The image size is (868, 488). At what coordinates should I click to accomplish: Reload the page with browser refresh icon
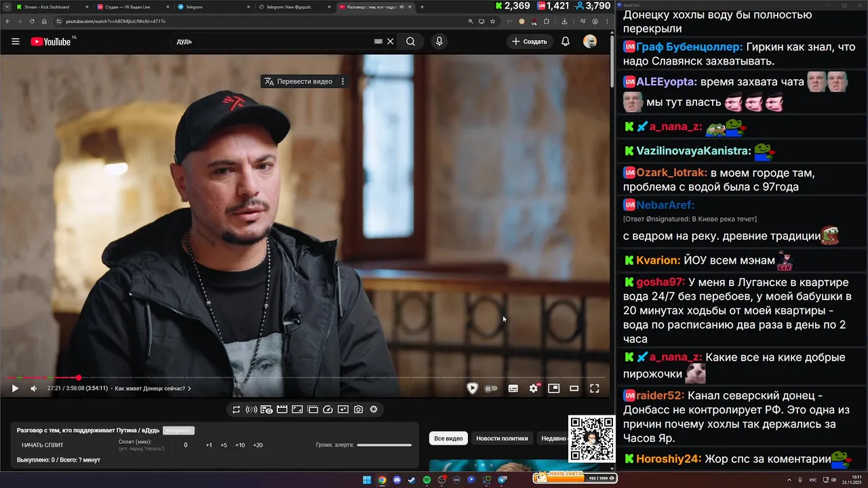(32, 21)
